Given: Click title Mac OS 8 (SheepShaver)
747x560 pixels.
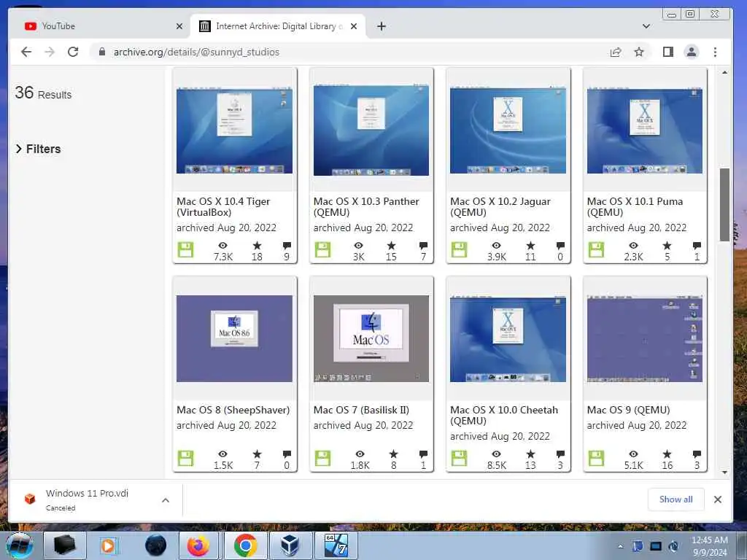Looking at the screenshot, I should 233,410.
